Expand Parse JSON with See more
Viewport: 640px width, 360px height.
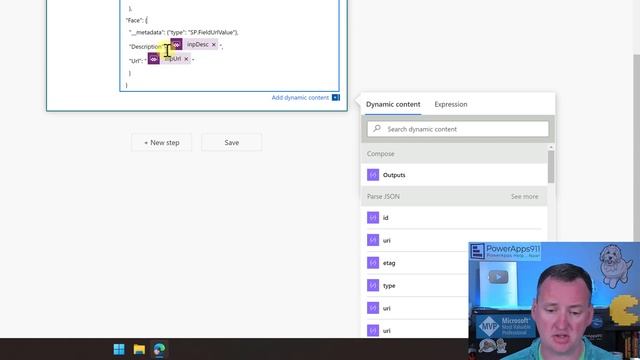pos(524,196)
